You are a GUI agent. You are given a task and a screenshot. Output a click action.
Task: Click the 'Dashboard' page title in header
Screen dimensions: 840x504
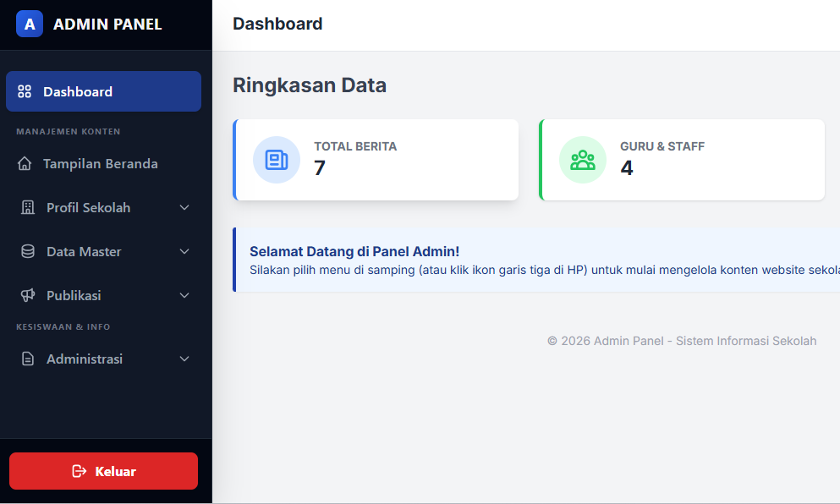(277, 24)
